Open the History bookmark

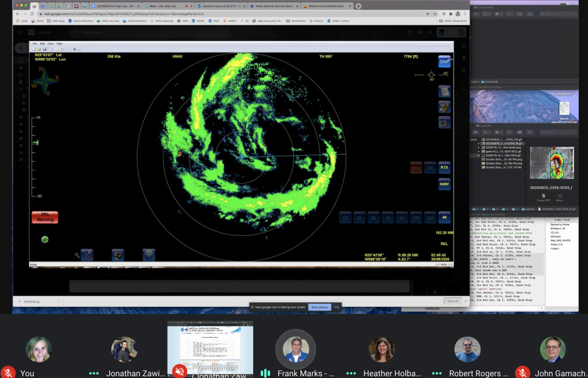(316, 21)
